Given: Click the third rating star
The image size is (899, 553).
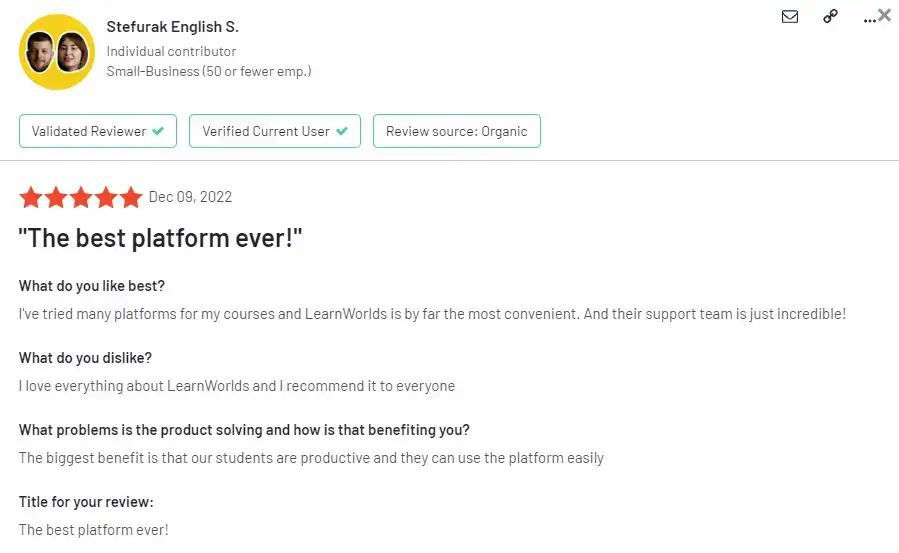Looking at the screenshot, I should (81, 197).
